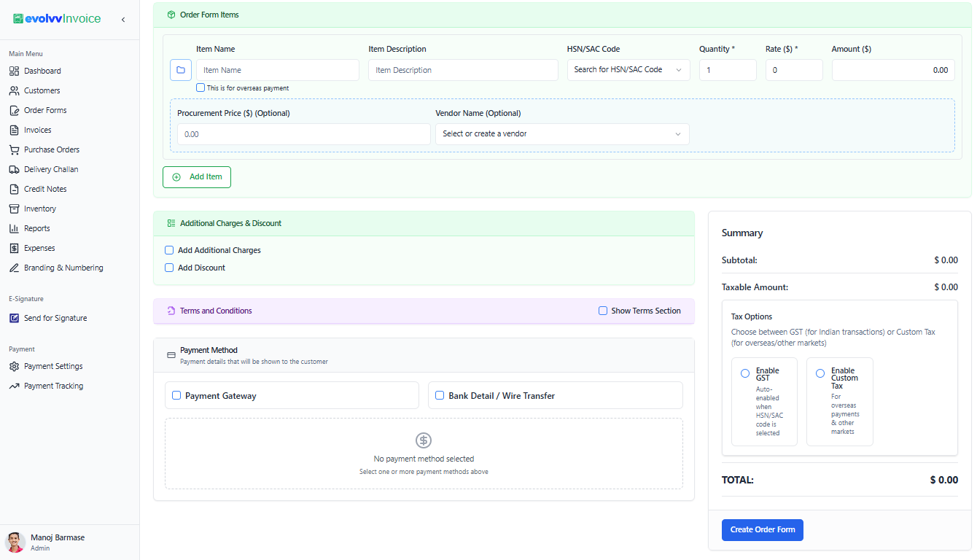
Task: Open the Vendor Name dropdown
Action: click(x=562, y=134)
